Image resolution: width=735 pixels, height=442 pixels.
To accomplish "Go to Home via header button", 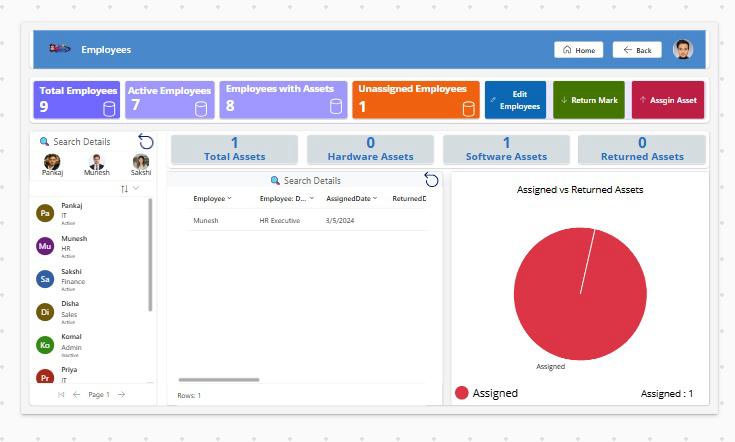I will click(578, 50).
